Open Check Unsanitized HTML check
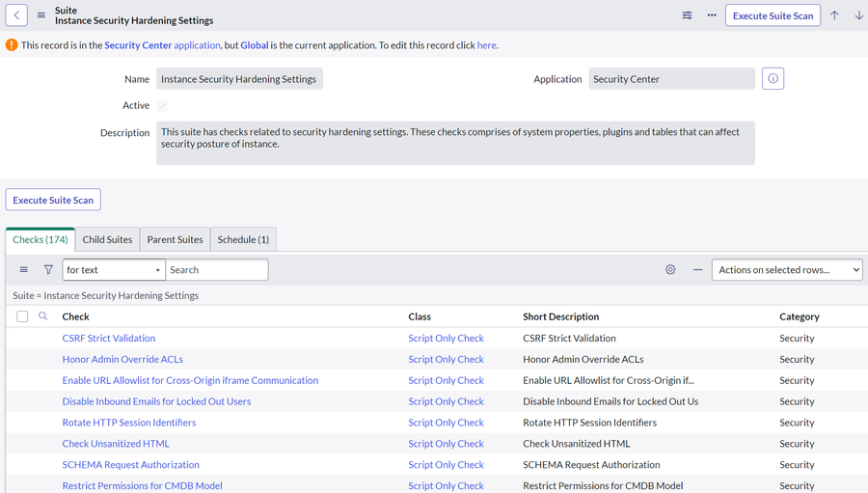 (116, 443)
